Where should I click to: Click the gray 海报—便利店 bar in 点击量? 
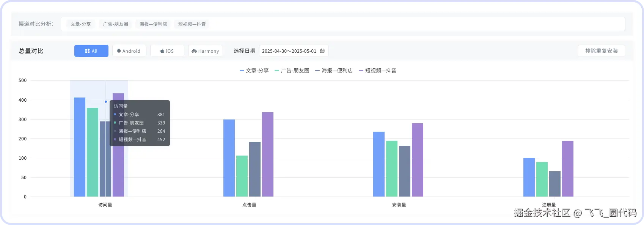(255, 169)
